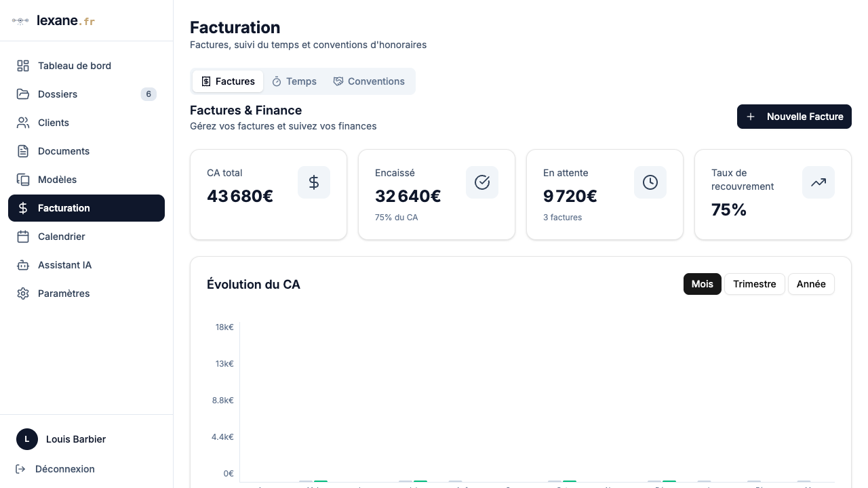Switch to the Temps tab
The width and height of the screenshot is (868, 488).
(294, 81)
